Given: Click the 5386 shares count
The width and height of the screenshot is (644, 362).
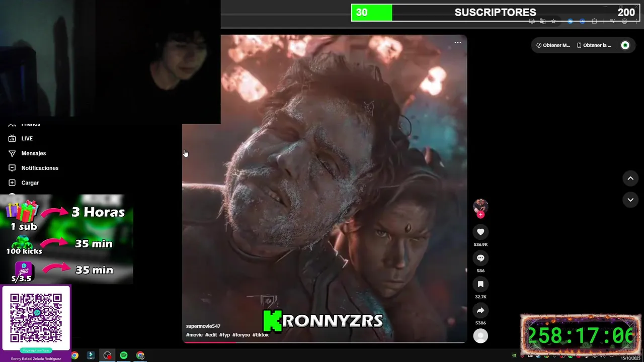Looking at the screenshot, I should (480, 323).
